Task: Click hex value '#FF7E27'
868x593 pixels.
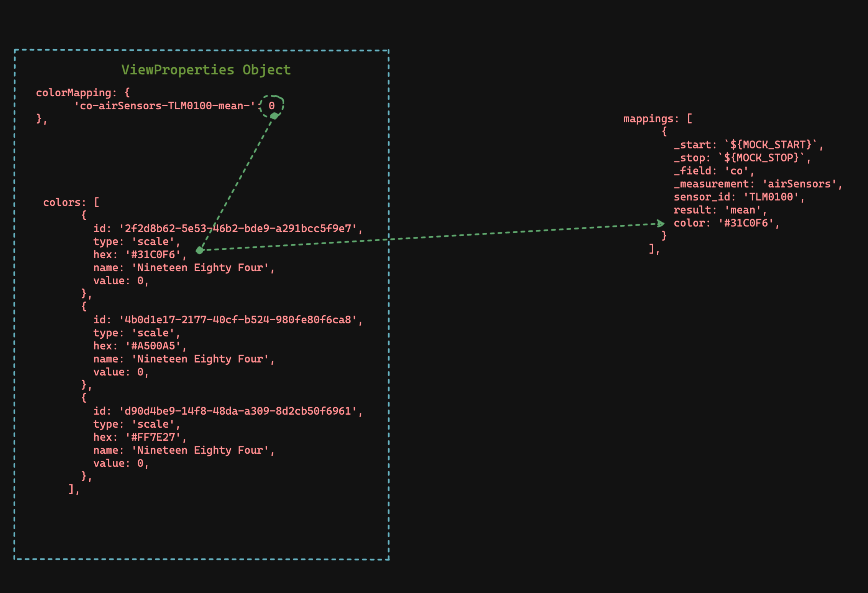Action: click(153, 437)
